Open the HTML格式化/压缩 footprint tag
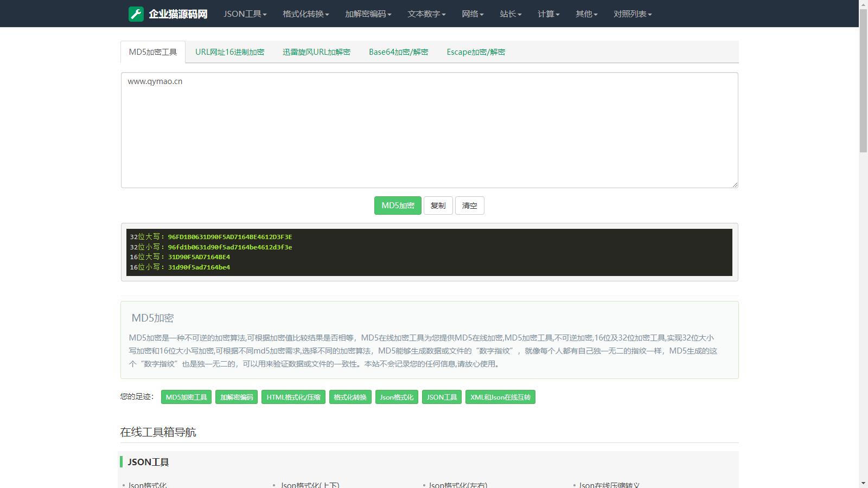The image size is (868, 488). pos(293,397)
